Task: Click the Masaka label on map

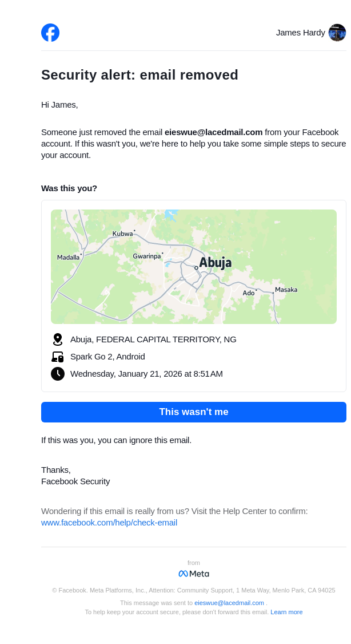Action: tap(286, 290)
